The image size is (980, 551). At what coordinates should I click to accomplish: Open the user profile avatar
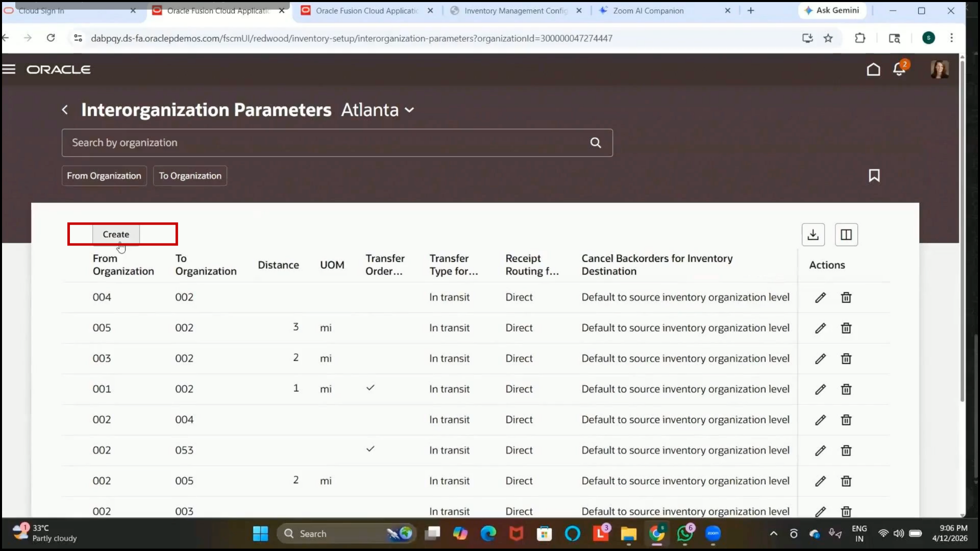pyautogui.click(x=939, y=69)
